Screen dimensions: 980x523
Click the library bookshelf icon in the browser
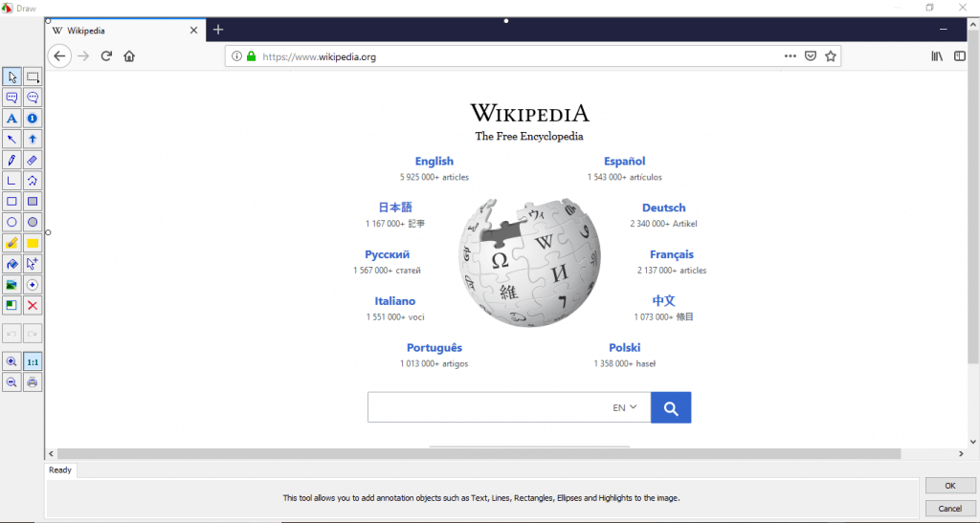(x=937, y=56)
